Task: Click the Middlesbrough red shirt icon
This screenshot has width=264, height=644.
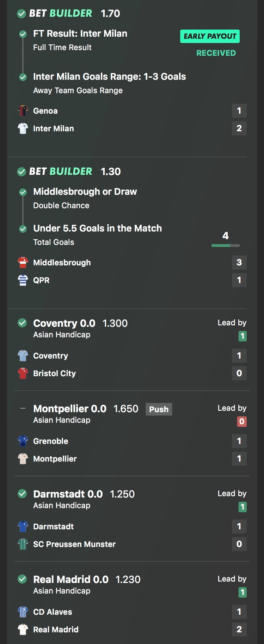Action: point(23,263)
